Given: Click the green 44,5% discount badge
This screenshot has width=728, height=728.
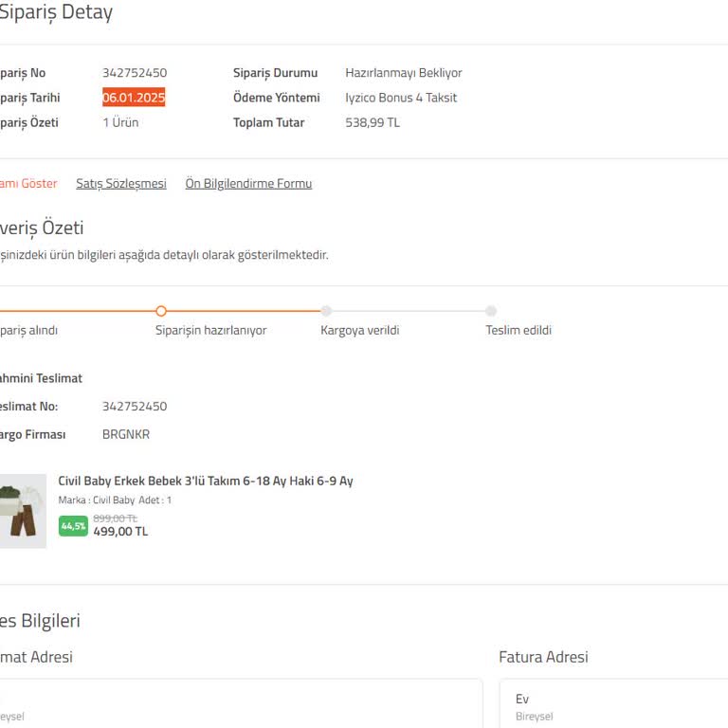Looking at the screenshot, I should (73, 526).
